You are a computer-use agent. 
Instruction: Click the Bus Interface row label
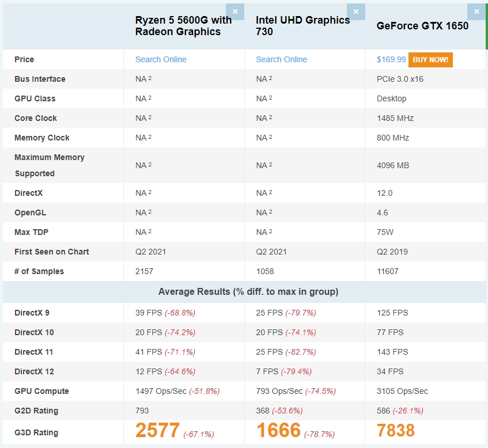click(40, 79)
